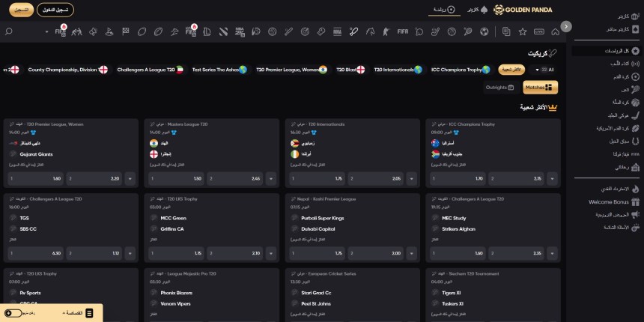This screenshot has width=644, height=322.
Task: Select the checkered flag motorsport icon
Action: [126, 31]
